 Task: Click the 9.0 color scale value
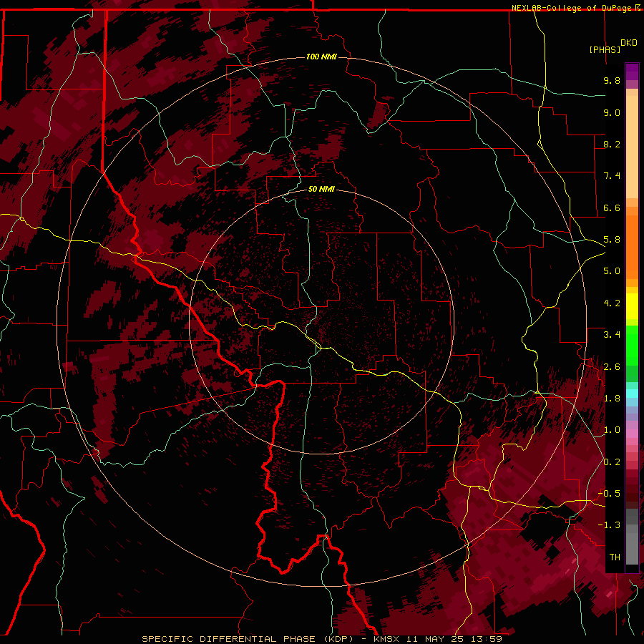click(x=612, y=112)
